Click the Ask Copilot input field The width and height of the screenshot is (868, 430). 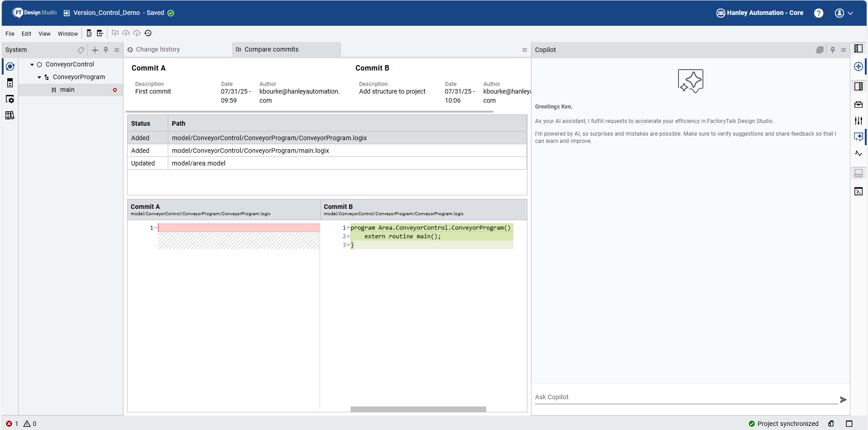(x=686, y=397)
